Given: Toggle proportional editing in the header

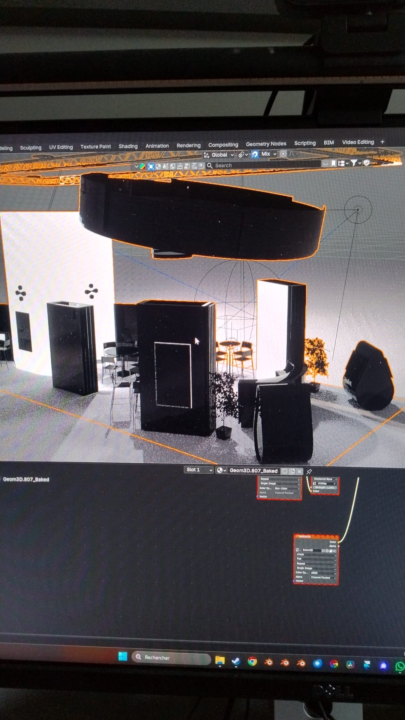Looking at the screenshot, I should [x=283, y=154].
